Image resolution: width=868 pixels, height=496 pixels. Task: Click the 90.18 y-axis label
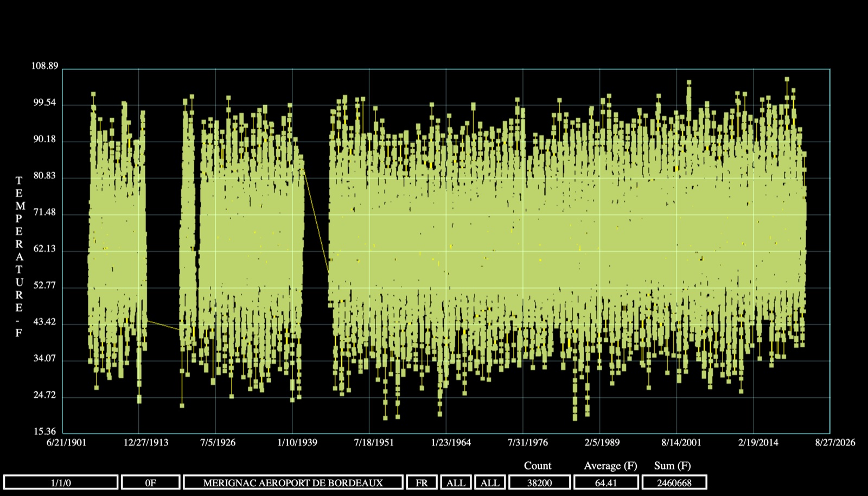point(45,139)
